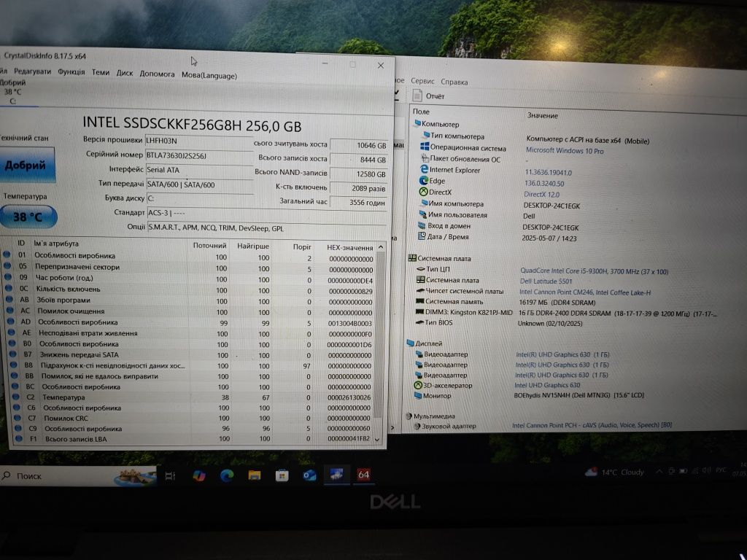Open the Dell Latitude 5501 link
This screenshot has height=560, width=747.
[x=546, y=281]
